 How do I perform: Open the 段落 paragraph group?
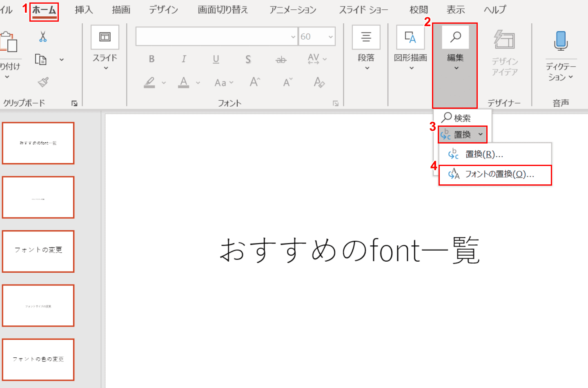[x=366, y=48]
